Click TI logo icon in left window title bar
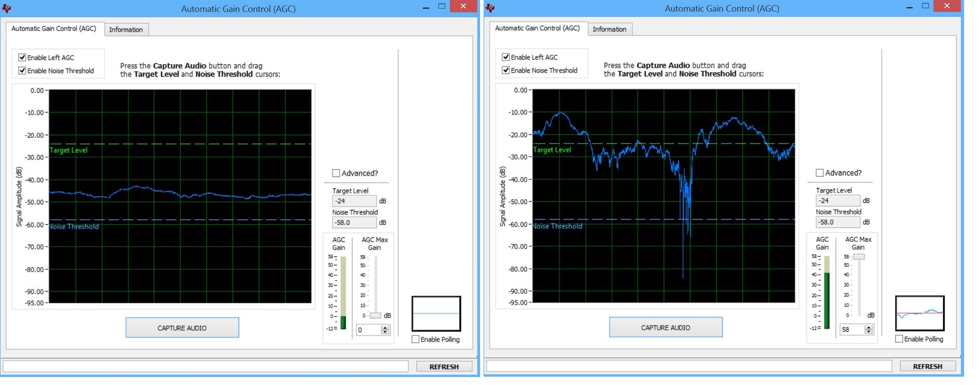This screenshot has height=385, width=980. [x=6, y=8]
